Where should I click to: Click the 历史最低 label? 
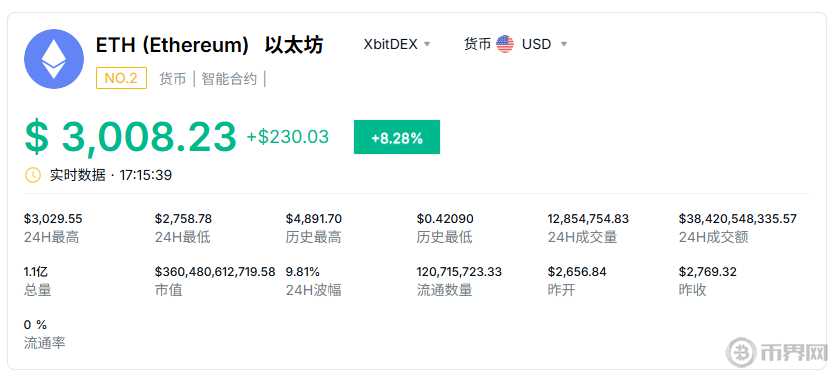pos(445,237)
